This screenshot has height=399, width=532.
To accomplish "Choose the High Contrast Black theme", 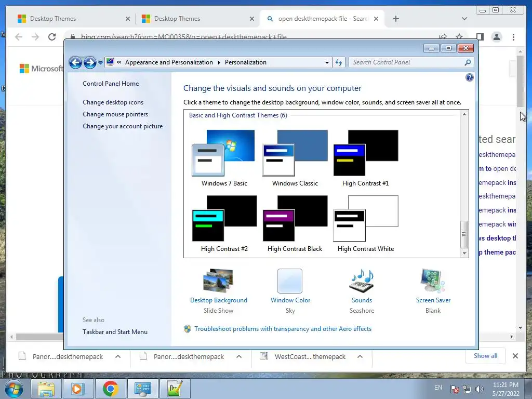I will (295, 223).
